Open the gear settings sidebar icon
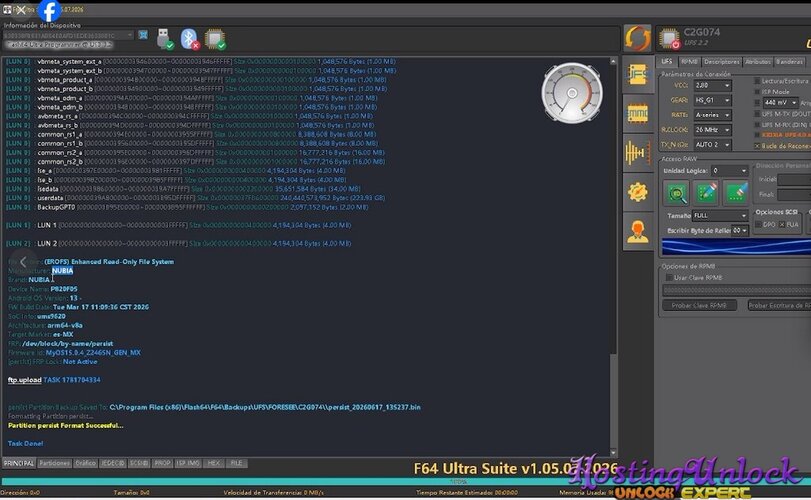 coord(638,192)
